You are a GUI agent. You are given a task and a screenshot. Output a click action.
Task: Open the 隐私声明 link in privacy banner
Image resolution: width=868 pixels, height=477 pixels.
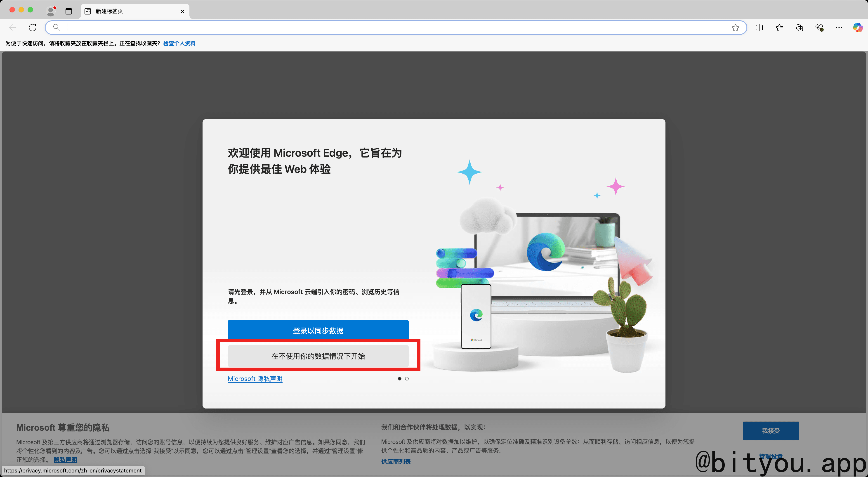[x=65, y=459]
